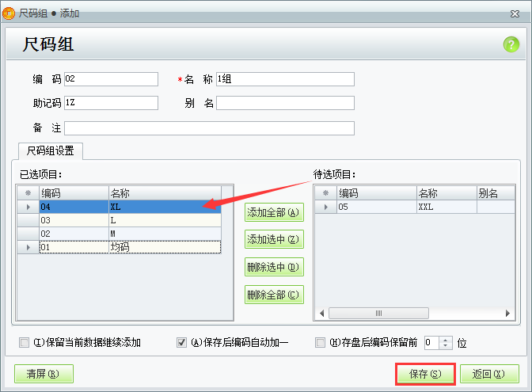Click the 名称 name input field

click(x=285, y=79)
